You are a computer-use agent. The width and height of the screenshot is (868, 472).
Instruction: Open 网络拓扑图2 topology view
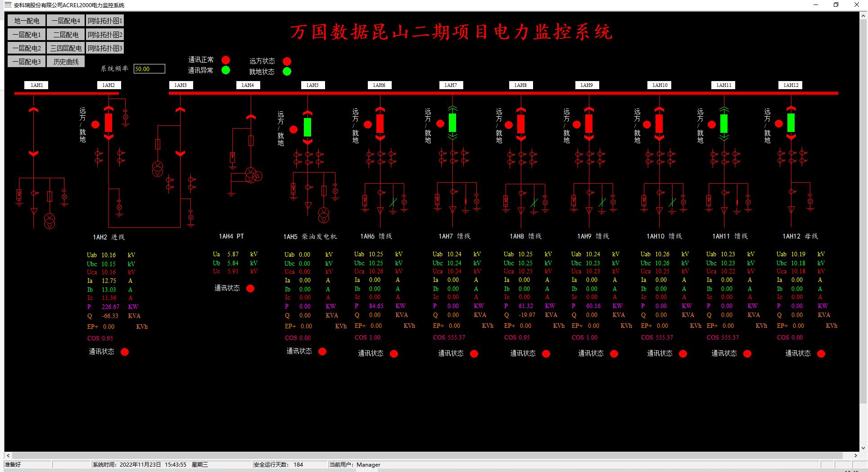coord(105,35)
